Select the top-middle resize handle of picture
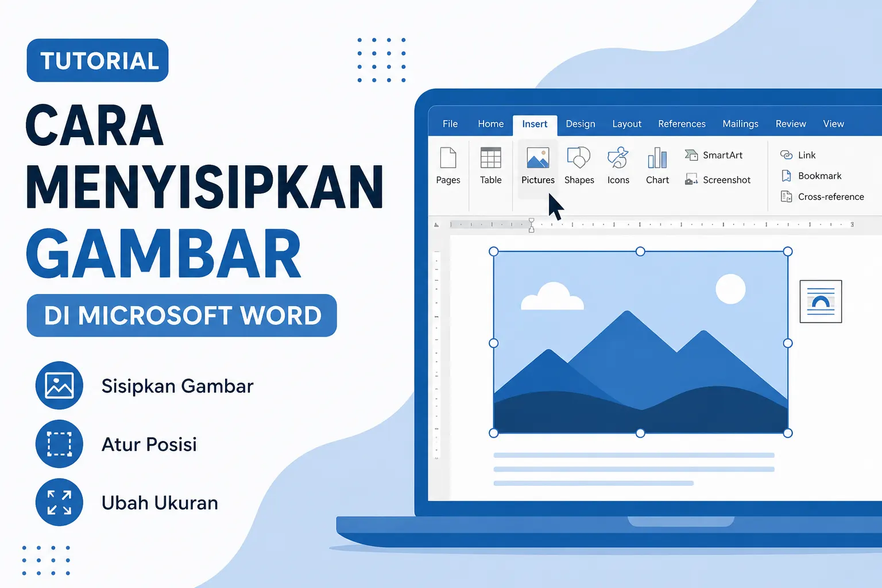Image resolution: width=882 pixels, height=588 pixels. click(640, 252)
